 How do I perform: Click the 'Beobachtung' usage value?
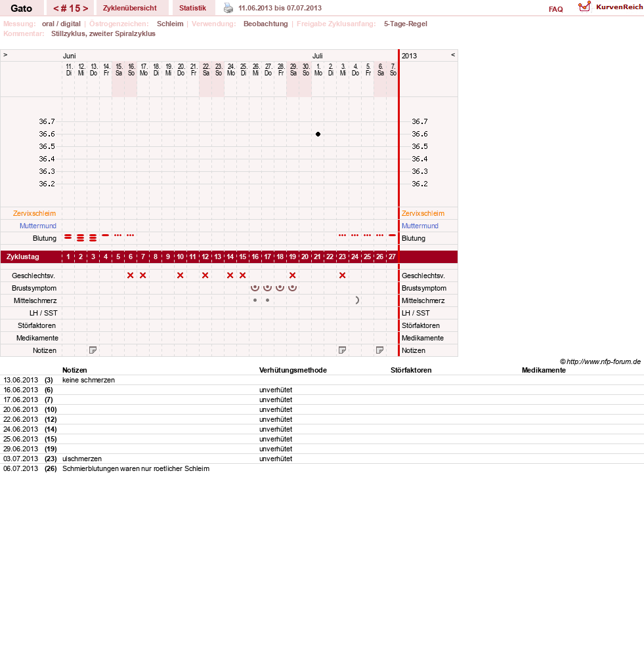pos(266,24)
